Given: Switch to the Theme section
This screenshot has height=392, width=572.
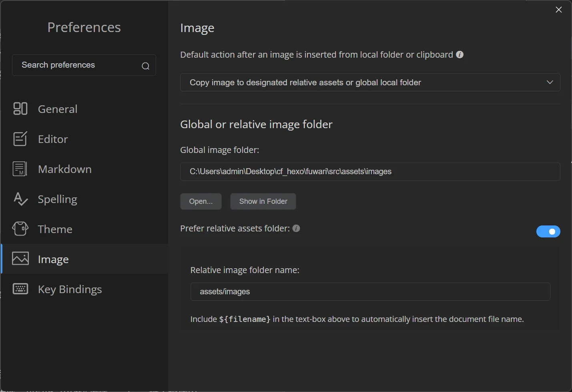Looking at the screenshot, I should pos(55,229).
